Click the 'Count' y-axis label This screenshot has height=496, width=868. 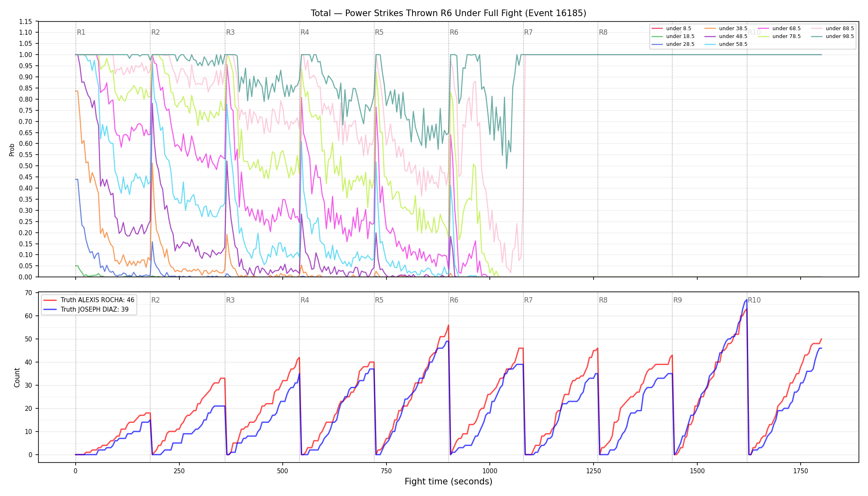tap(17, 377)
